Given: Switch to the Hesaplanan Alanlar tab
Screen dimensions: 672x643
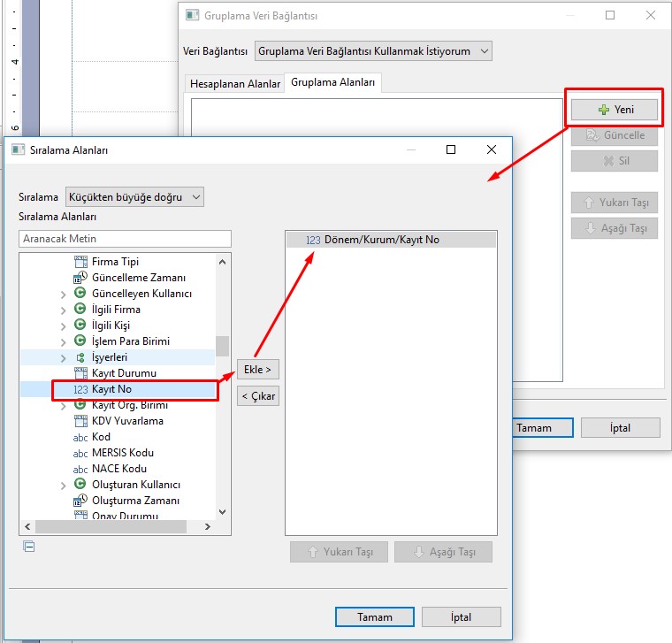Looking at the screenshot, I should coord(234,84).
